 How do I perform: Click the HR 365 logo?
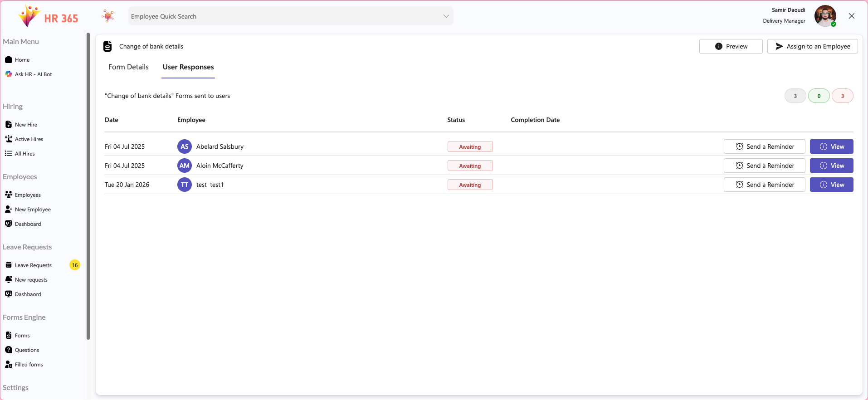[48, 17]
